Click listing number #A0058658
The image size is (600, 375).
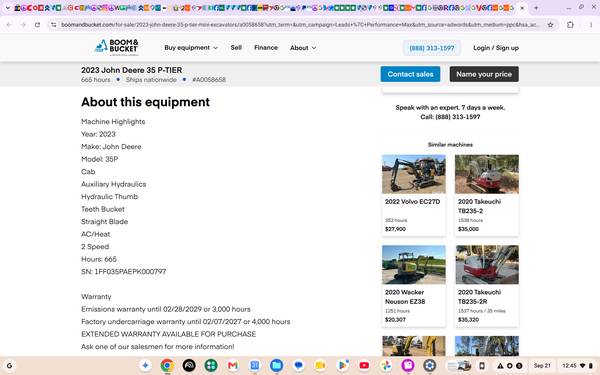209,80
